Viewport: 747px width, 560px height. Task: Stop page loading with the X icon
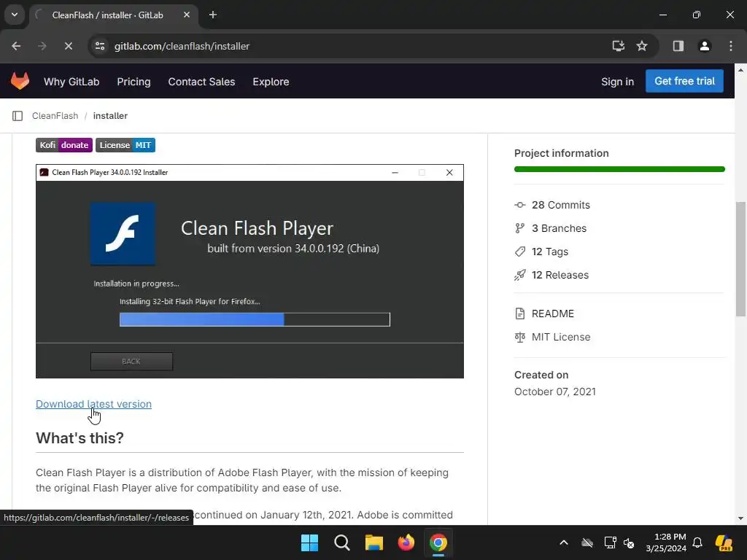pyautogui.click(x=68, y=46)
